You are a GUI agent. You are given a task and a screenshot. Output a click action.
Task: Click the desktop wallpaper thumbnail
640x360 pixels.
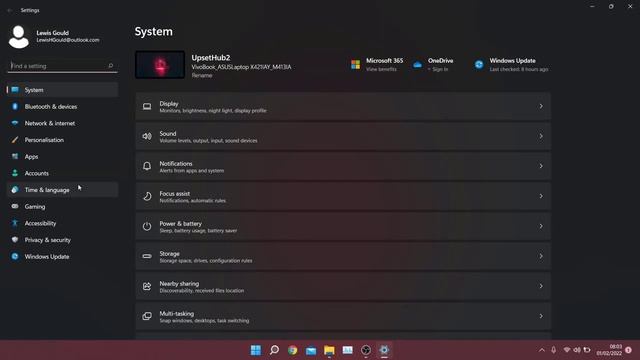160,64
